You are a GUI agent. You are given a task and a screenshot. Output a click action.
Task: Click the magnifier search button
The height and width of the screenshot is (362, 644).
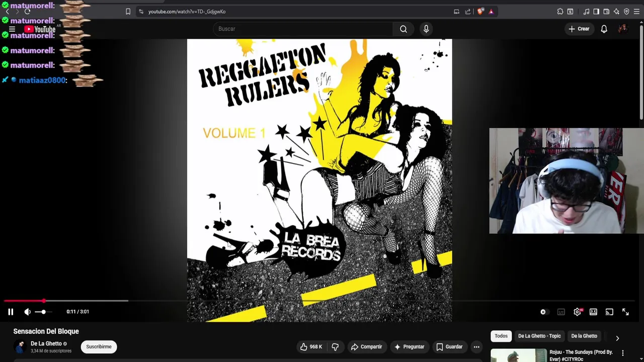point(404,29)
